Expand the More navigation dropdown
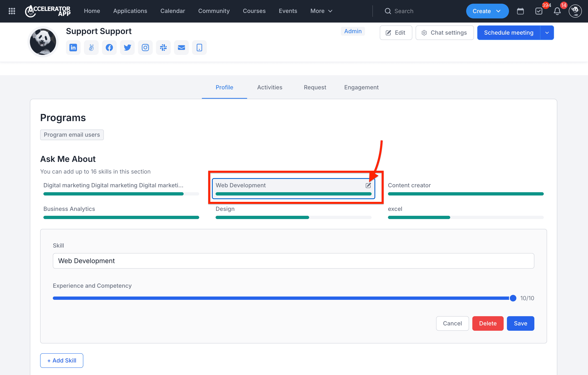The image size is (588, 375). point(321,11)
